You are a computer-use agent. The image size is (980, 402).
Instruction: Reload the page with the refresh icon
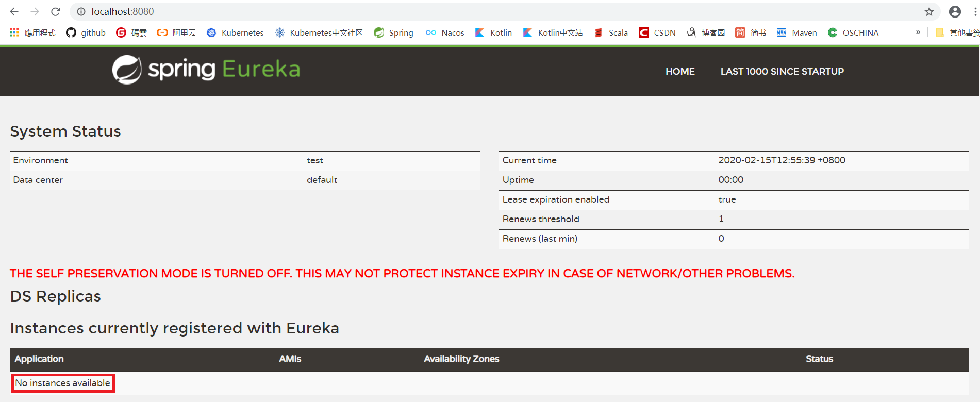click(x=56, y=11)
